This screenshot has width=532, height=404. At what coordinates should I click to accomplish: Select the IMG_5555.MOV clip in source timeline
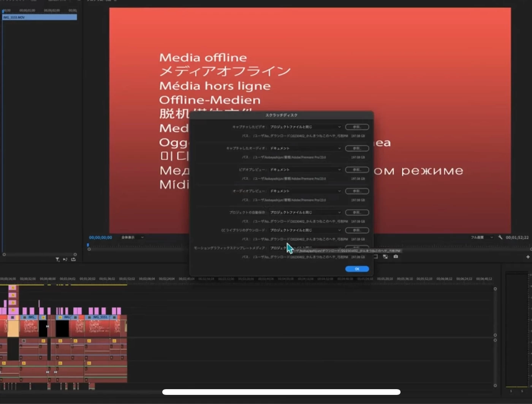click(x=40, y=17)
